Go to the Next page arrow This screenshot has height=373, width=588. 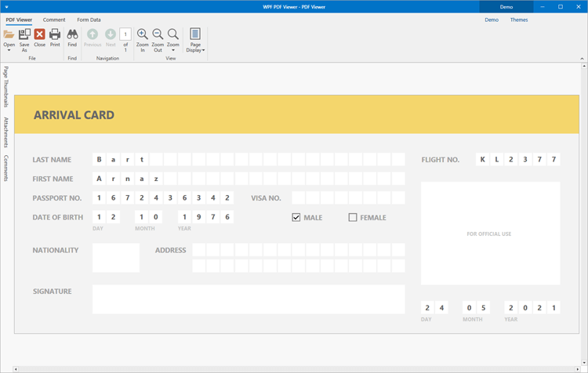pyautogui.click(x=111, y=34)
